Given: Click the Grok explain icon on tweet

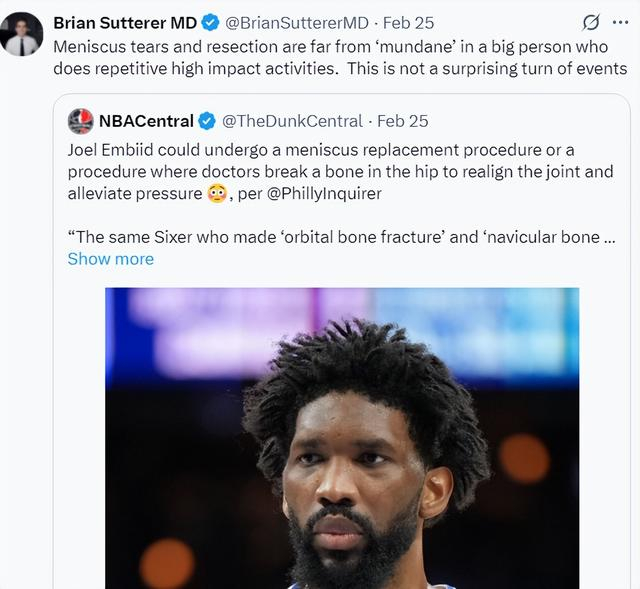Looking at the screenshot, I should point(591,22).
